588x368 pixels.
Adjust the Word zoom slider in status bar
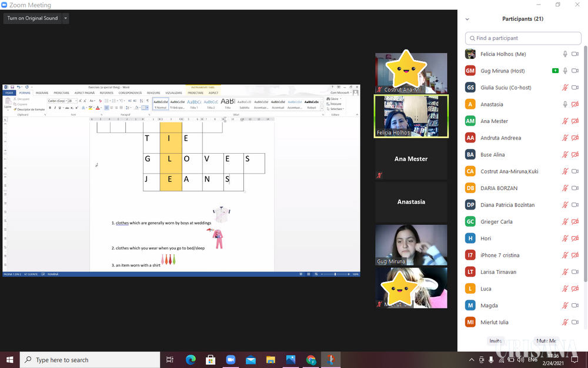(335, 274)
